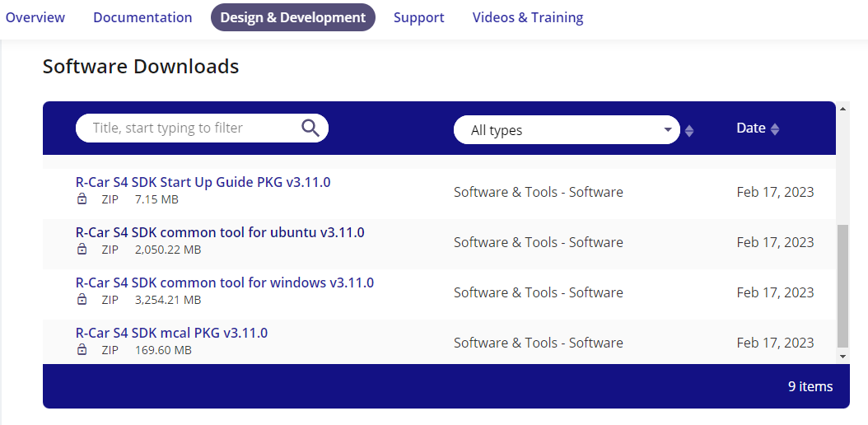Open the Videos & Training tab
Image resolution: width=868 pixels, height=425 pixels.
pos(528,17)
